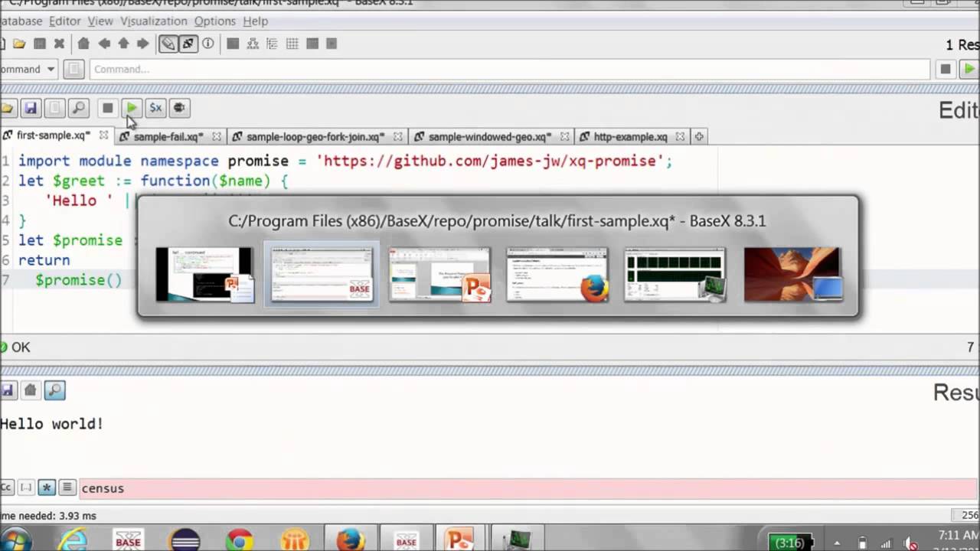Screen dimensions: 980x551
Task: Click the home icon in Result panel
Action: (30, 390)
